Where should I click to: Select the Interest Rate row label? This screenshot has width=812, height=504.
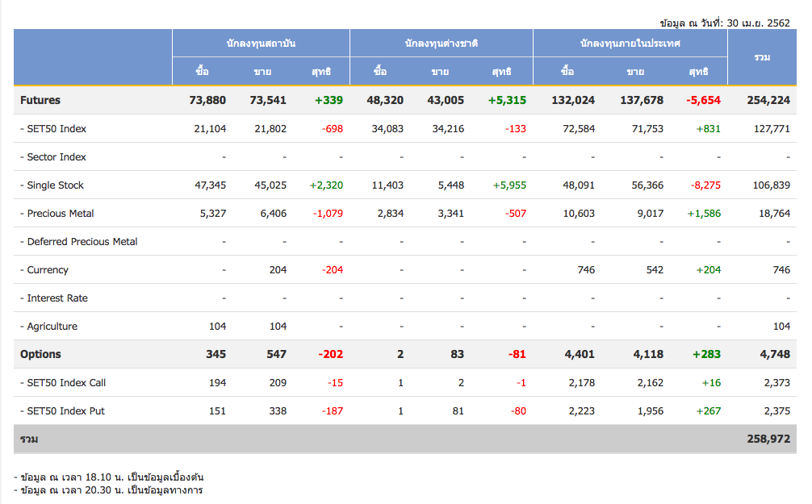54,298
